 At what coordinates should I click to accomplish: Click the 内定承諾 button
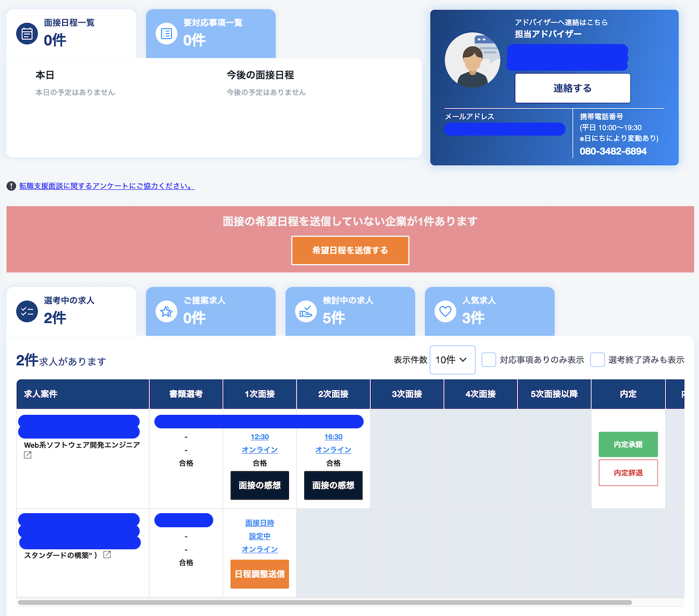(x=628, y=444)
